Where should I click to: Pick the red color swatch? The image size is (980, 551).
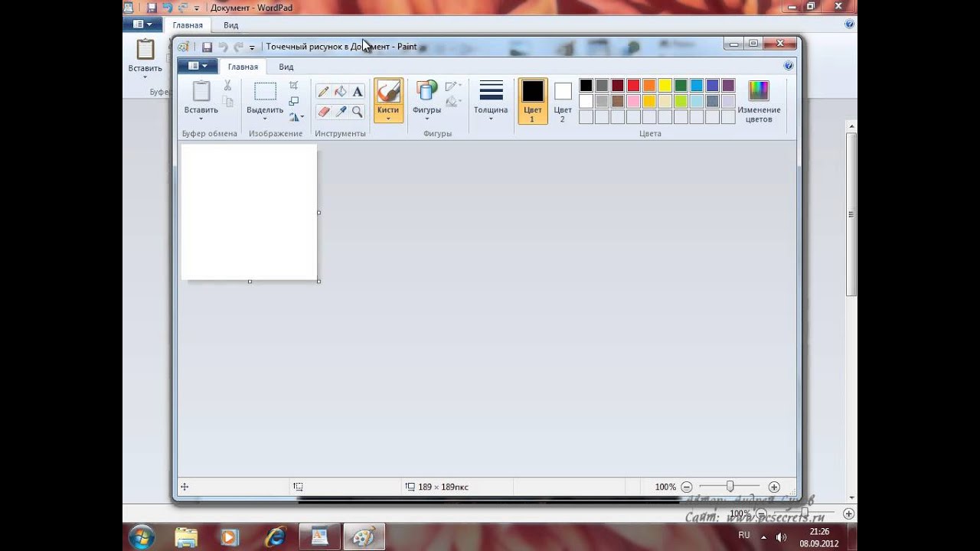(x=633, y=85)
